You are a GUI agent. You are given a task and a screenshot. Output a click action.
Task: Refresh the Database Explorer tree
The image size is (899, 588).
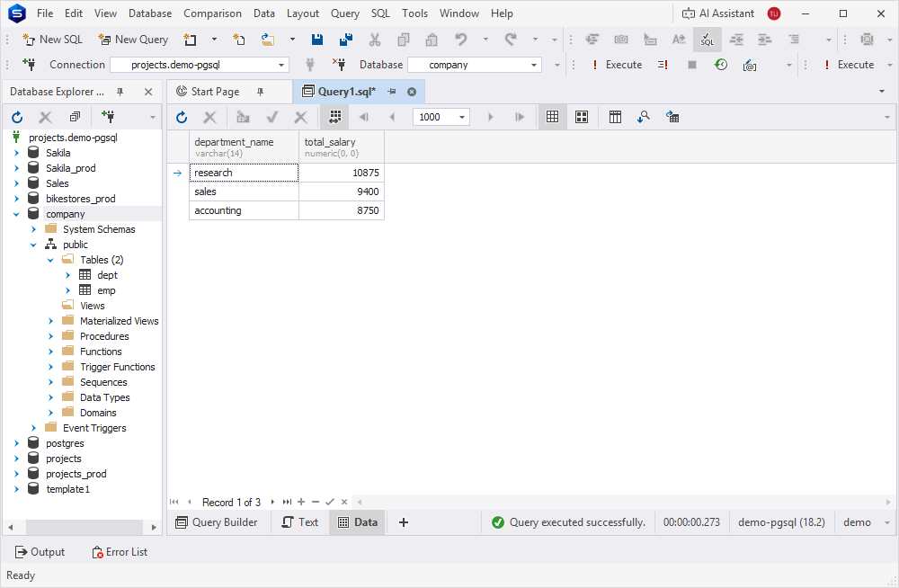tap(17, 118)
